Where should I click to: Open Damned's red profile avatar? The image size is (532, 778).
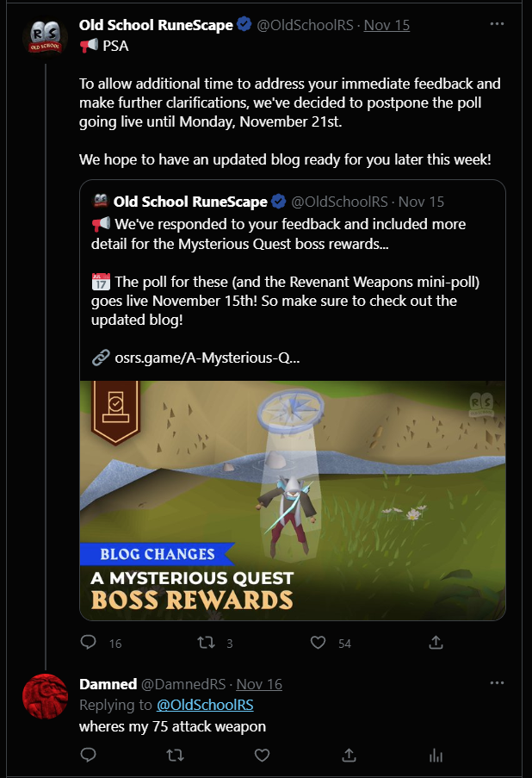pos(45,696)
